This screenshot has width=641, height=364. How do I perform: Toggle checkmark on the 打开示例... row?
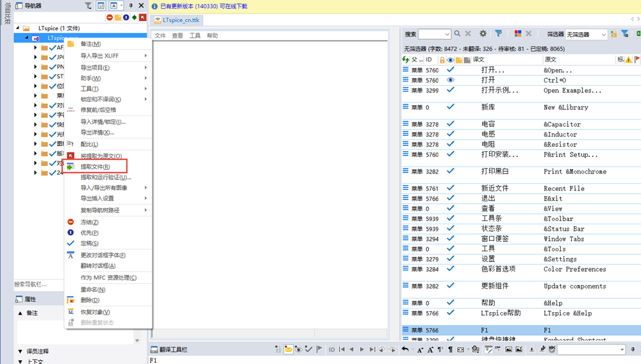point(451,90)
